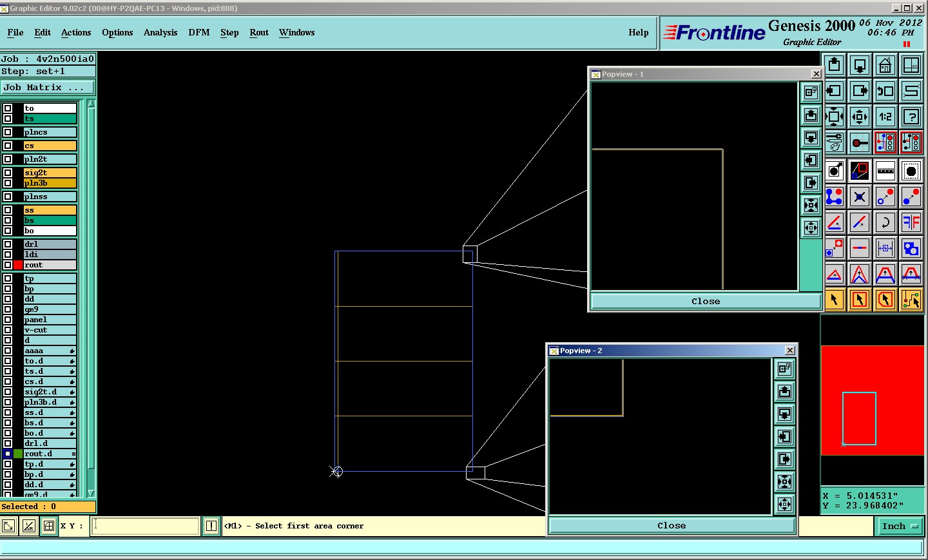This screenshot has height=560, width=928.
Task: Click the dashed-box black circle icon
Action: coord(911,171)
